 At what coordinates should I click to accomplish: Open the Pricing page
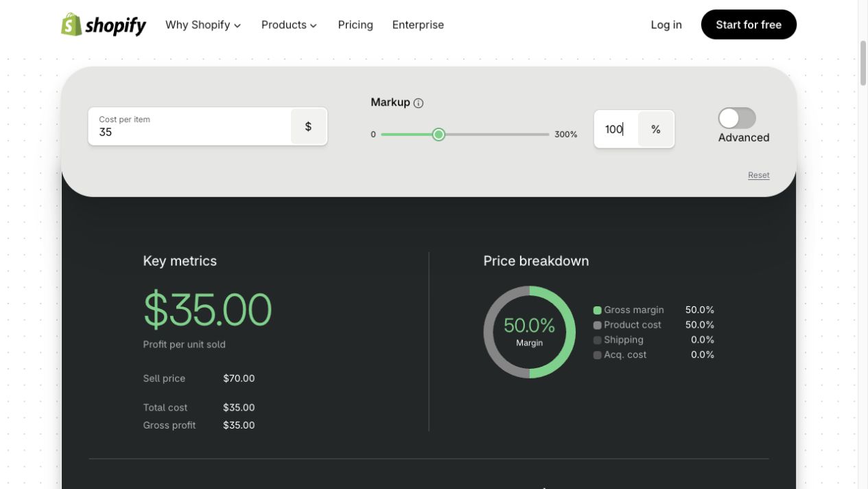coord(355,25)
